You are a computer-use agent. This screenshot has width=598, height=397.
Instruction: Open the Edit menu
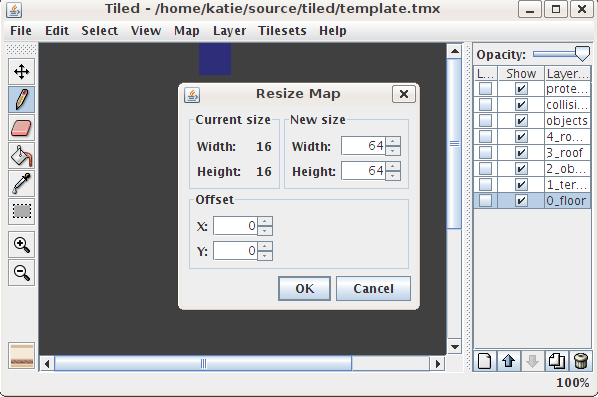pos(57,31)
